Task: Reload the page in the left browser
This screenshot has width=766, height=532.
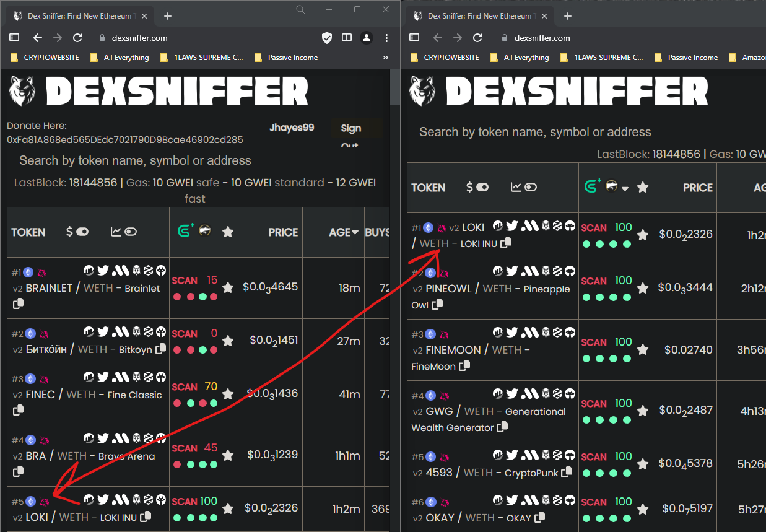Action: point(77,38)
